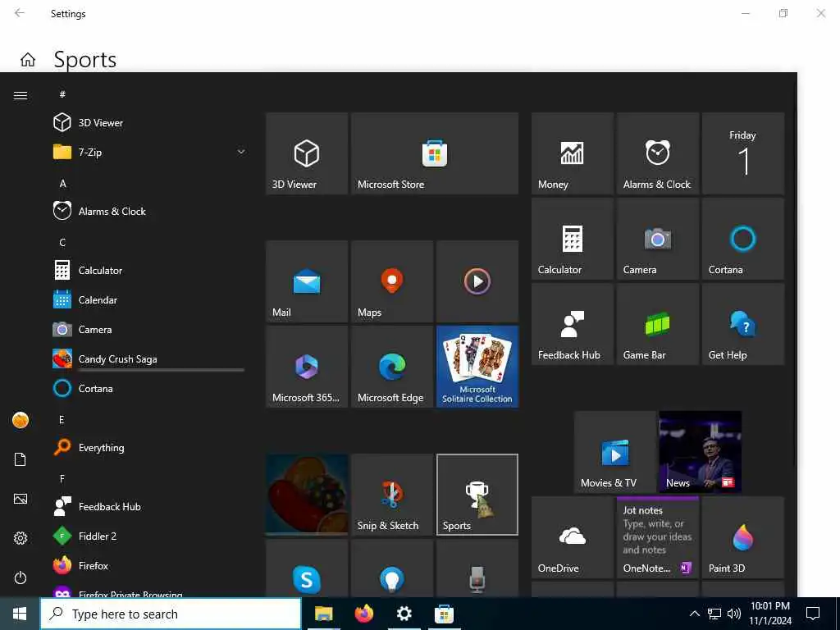The width and height of the screenshot is (840, 630).
Task: Open the OneNote Jot notes tile
Action: coord(658,537)
